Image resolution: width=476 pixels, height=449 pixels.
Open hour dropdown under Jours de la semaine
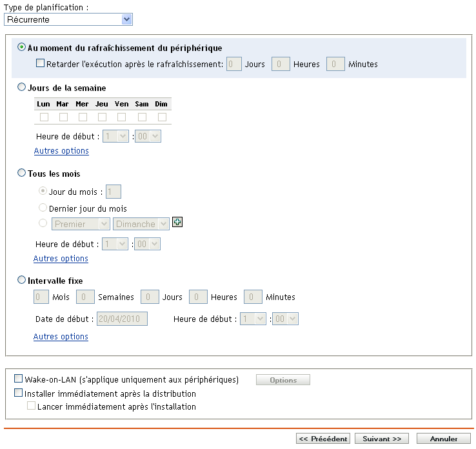tap(115, 136)
